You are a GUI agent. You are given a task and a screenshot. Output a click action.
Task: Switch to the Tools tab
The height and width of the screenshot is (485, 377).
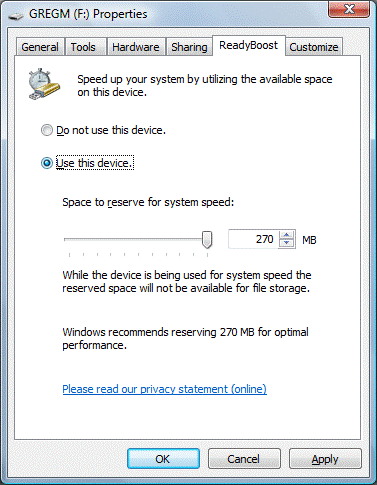pos(83,47)
